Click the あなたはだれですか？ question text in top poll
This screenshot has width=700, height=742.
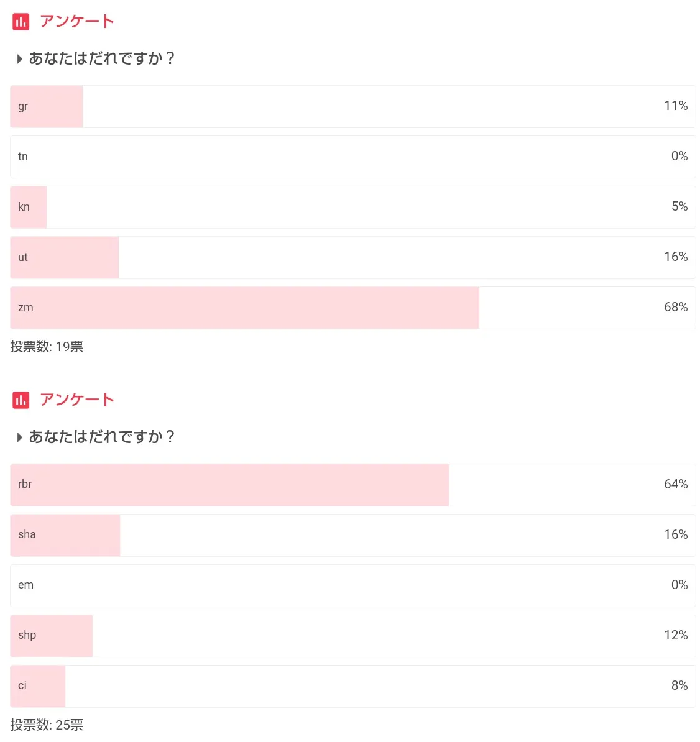102,59
